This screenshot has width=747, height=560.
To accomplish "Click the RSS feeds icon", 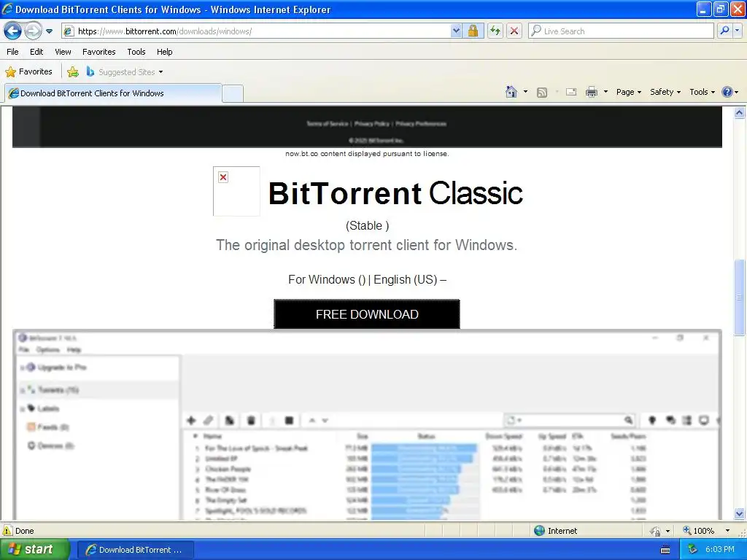I will [542, 93].
